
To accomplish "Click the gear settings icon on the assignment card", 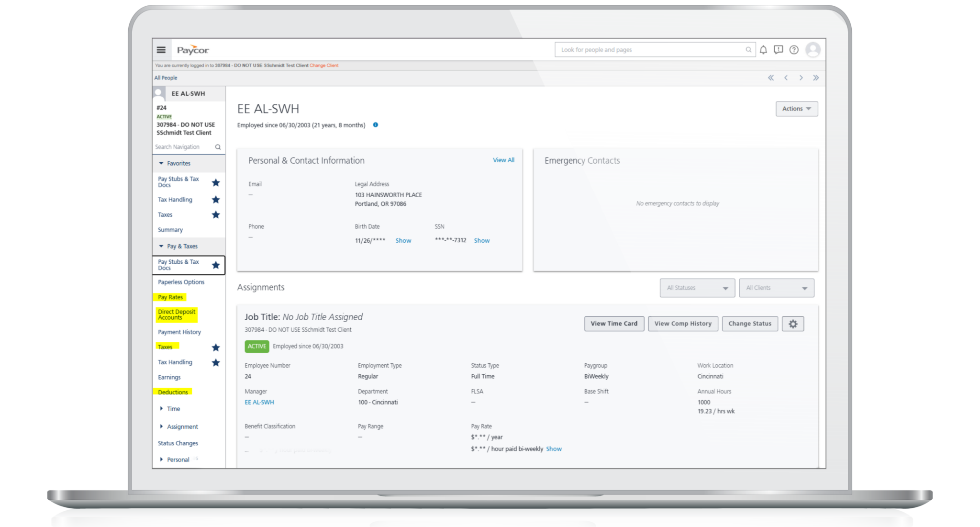I will click(x=793, y=324).
